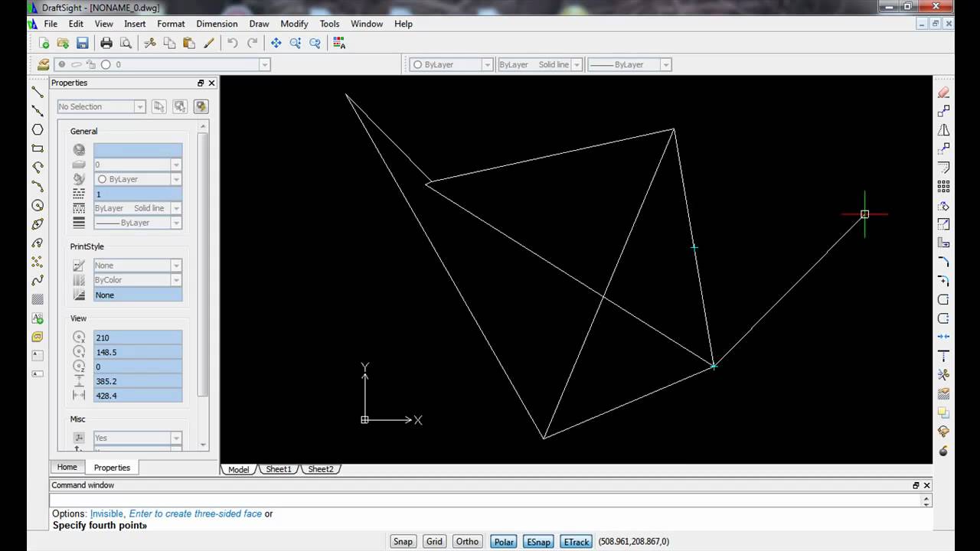Screen dimensions: 980x551
Task: Select the Delete eraser tool
Action: [x=943, y=93]
